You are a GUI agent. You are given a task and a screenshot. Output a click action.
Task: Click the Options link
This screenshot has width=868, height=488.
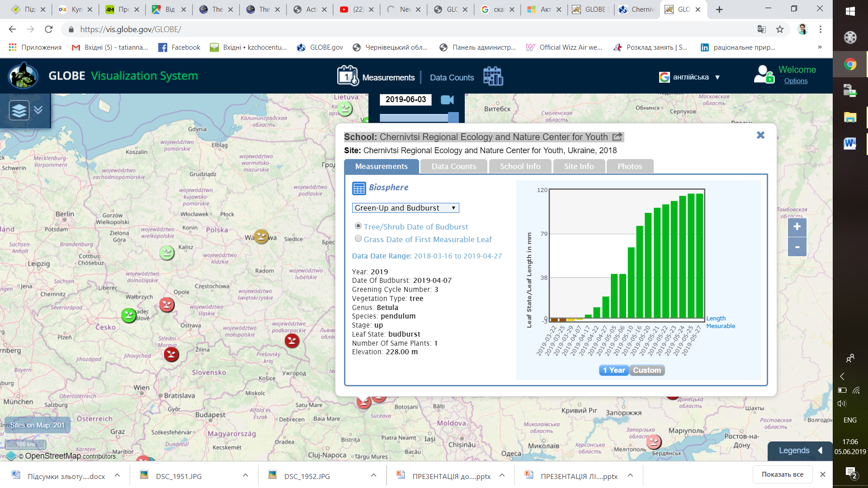click(x=795, y=81)
